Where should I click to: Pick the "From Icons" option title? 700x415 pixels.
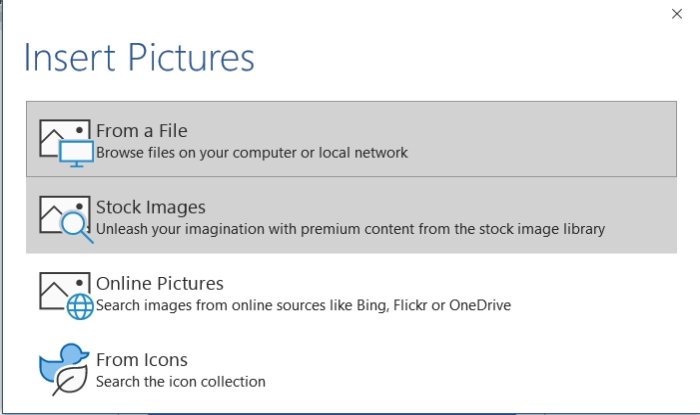141,359
